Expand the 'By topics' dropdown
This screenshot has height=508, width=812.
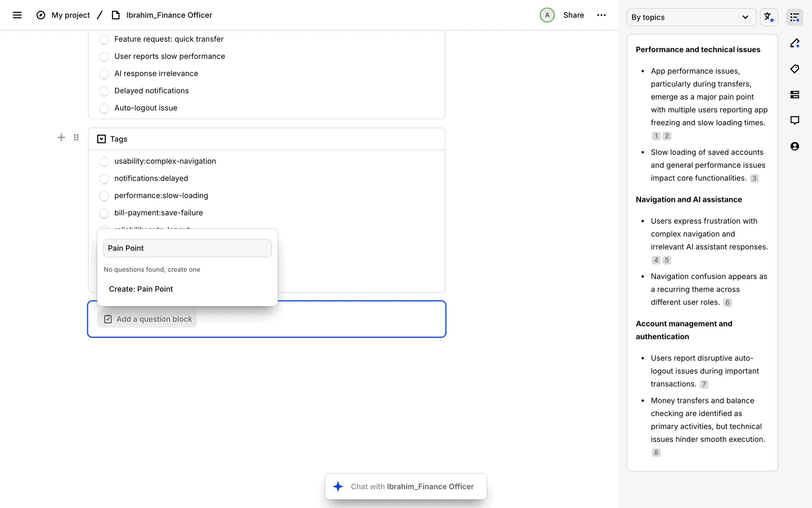point(691,17)
